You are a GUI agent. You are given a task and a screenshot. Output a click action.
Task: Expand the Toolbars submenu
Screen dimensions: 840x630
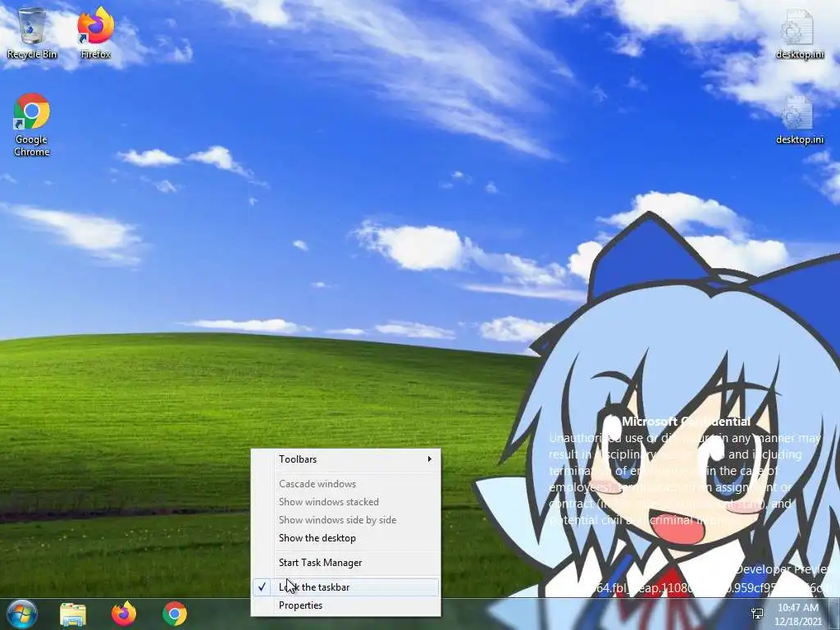pos(345,459)
